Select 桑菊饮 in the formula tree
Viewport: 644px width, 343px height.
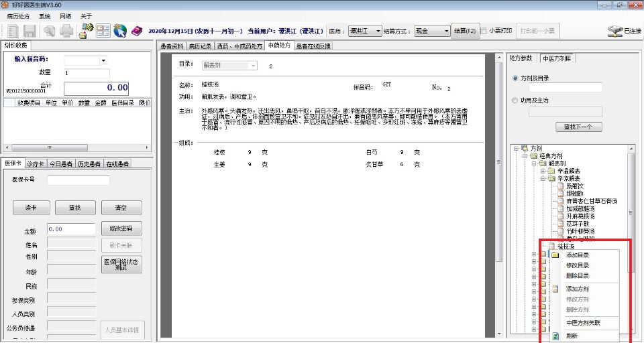click(575, 186)
